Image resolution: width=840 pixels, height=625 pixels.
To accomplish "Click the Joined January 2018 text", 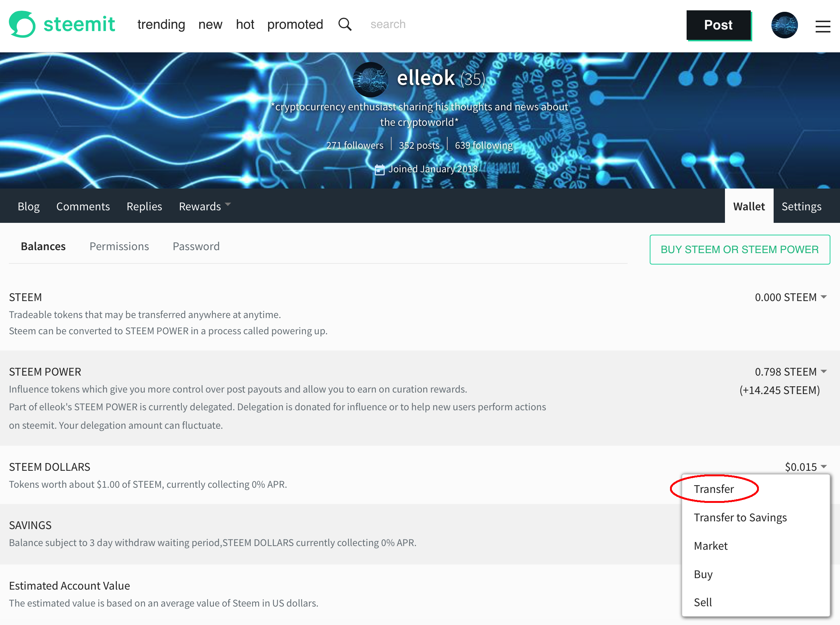I will click(x=433, y=169).
